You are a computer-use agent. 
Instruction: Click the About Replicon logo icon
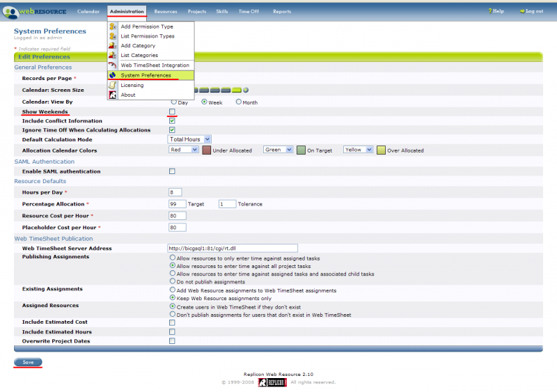pos(113,95)
